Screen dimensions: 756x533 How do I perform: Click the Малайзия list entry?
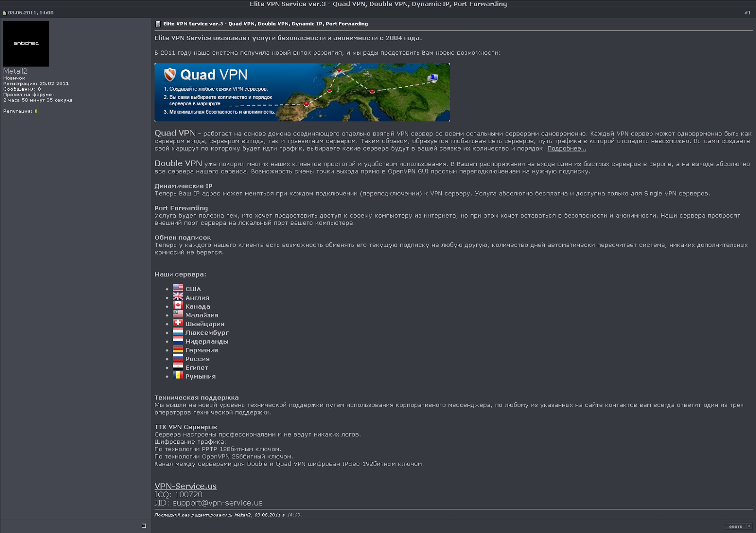pyautogui.click(x=202, y=315)
